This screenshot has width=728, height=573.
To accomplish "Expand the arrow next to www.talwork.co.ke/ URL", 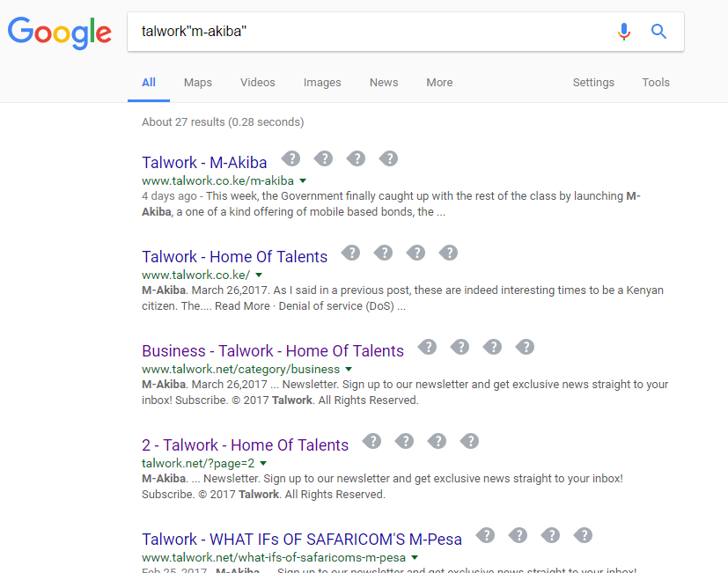I will pyautogui.click(x=259, y=275).
